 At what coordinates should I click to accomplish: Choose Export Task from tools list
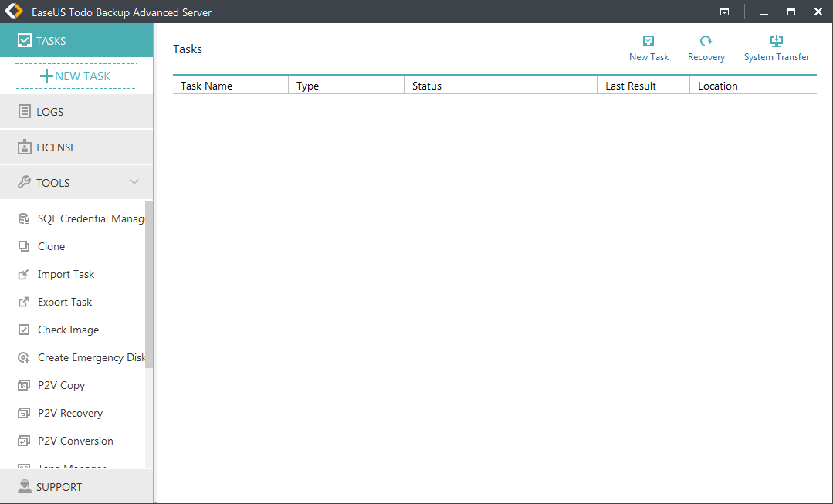65,303
